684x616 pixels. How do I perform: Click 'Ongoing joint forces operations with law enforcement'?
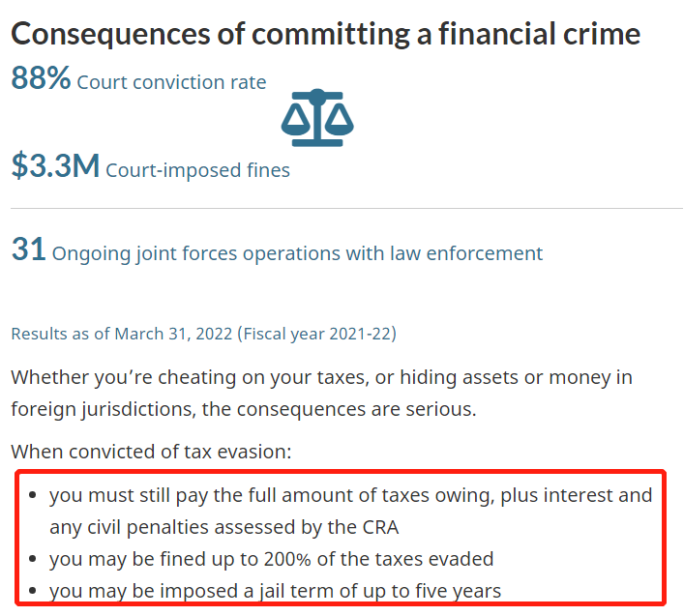click(297, 253)
